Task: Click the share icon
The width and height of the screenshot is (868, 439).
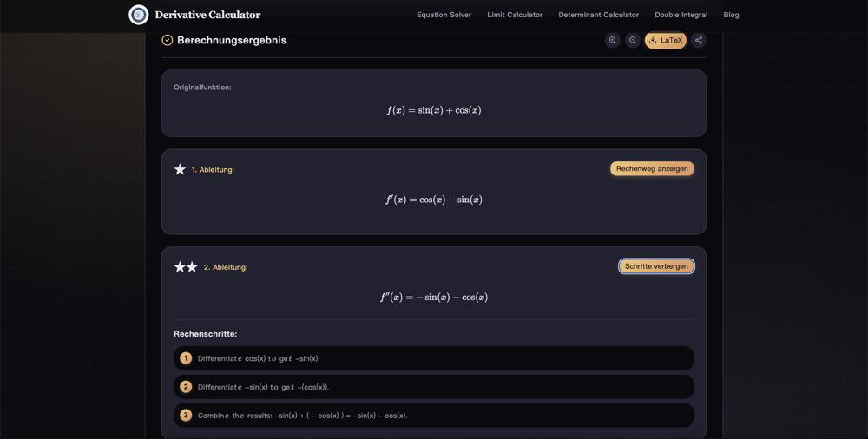Action: [x=699, y=40]
